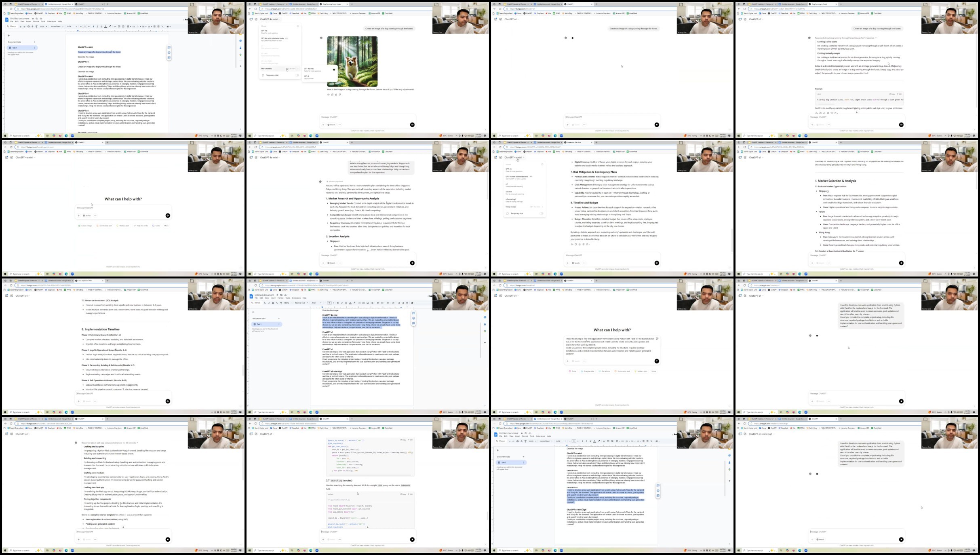This screenshot has height=555, width=980.
Task: Switch to the Expansion Plan Asia browser tab
Action: (574, 142)
